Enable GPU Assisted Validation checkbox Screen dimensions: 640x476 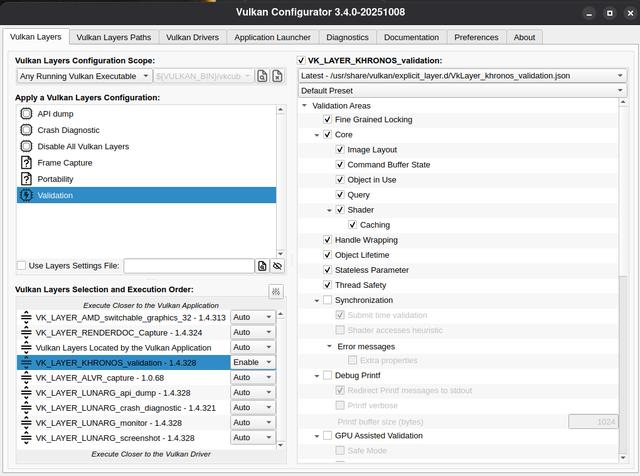coord(327,436)
